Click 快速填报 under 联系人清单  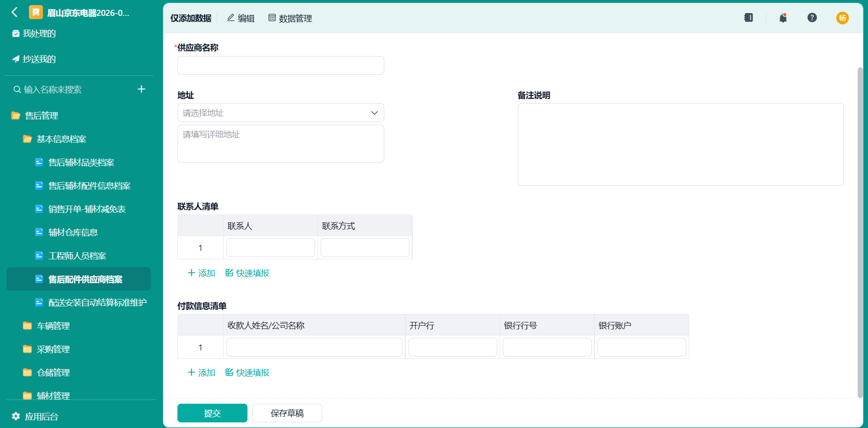(247, 273)
